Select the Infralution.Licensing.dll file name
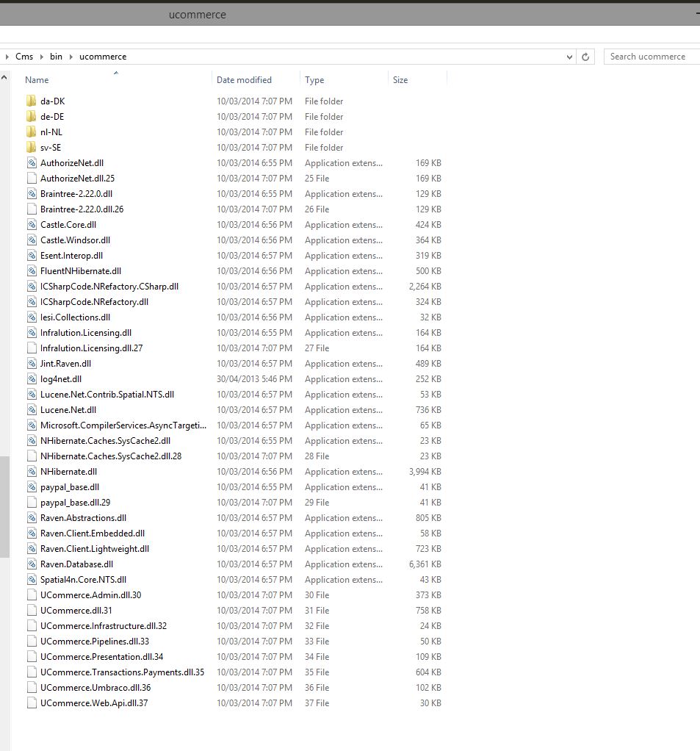 point(86,332)
